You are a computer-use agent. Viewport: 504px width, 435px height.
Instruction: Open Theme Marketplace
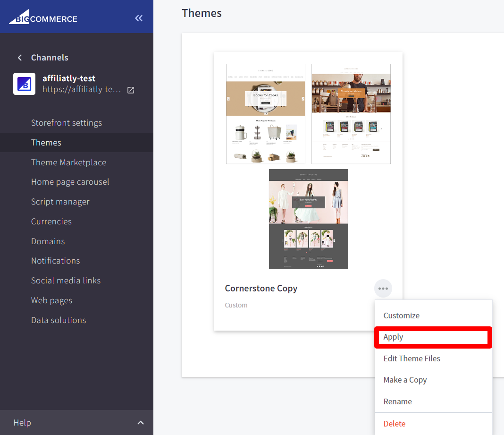pos(69,162)
